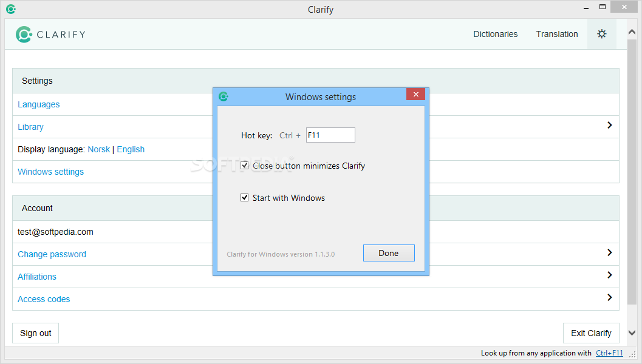Viewport: 642px width, 364px height.
Task: Expand the Library row chevron
Action: pyautogui.click(x=609, y=125)
